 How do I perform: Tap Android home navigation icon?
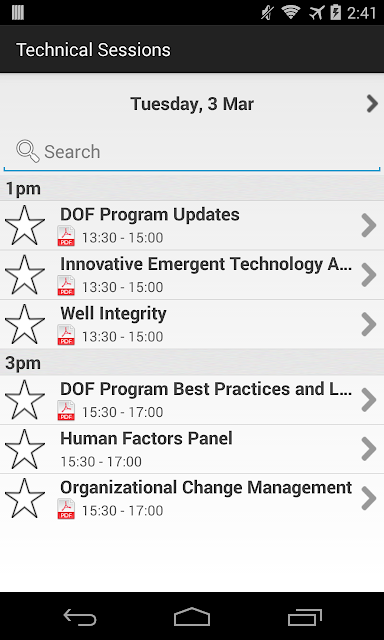(x=192, y=616)
